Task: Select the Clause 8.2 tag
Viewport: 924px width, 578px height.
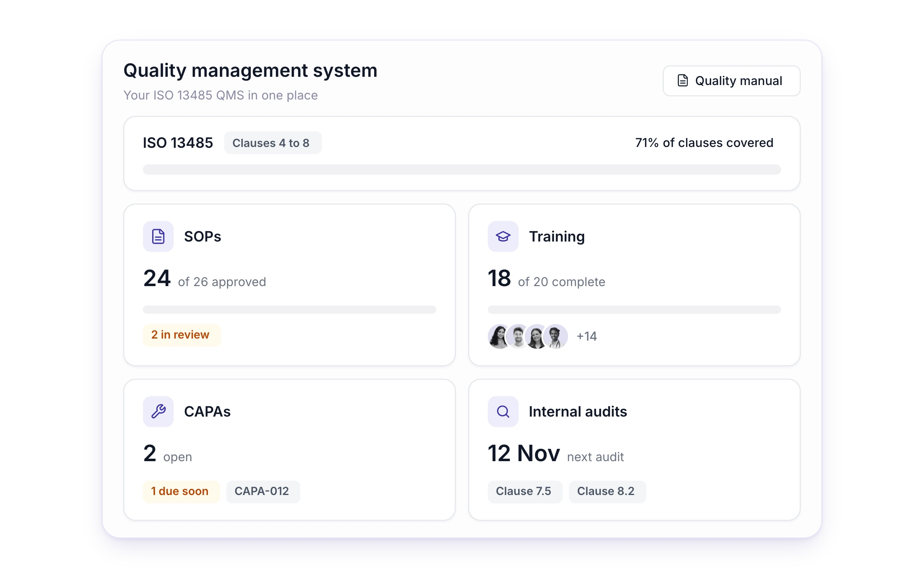Action: [607, 491]
